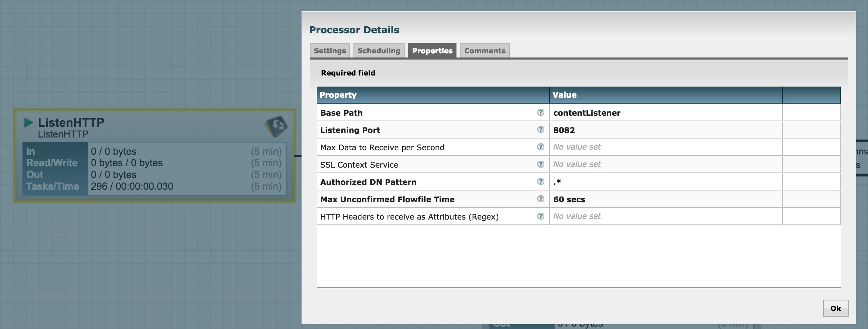Click the green running-state arrow on ListenHTTP
The height and width of the screenshot is (329, 868).
(x=28, y=122)
